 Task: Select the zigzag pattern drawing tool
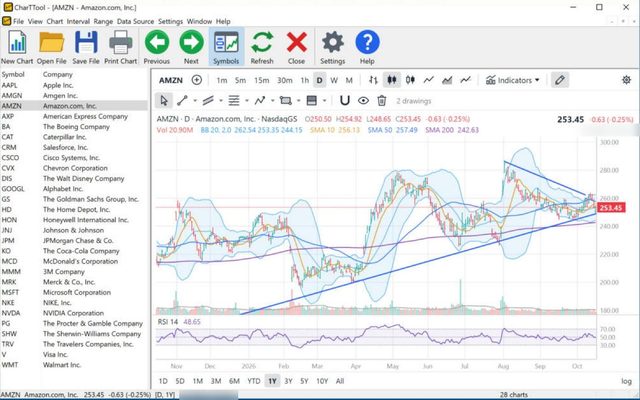click(260, 100)
